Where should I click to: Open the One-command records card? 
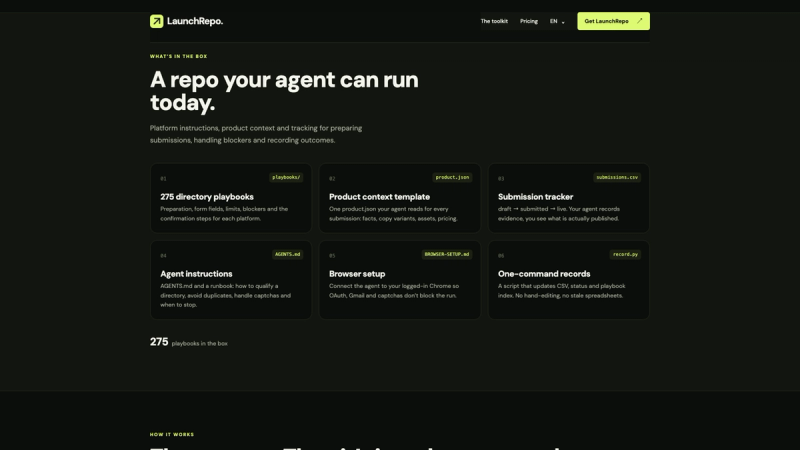coord(568,280)
